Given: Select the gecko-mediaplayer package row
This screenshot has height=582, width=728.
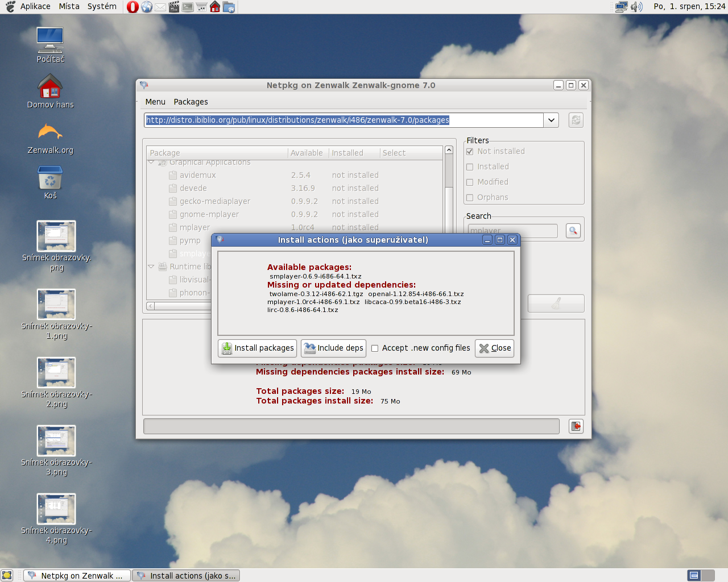Looking at the screenshot, I should pyautogui.click(x=295, y=201).
